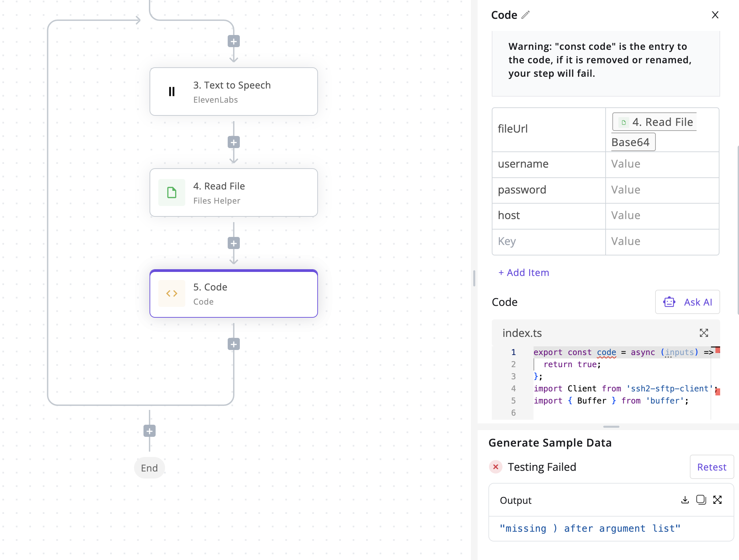Click the Files Helper icon on step 4

click(172, 193)
